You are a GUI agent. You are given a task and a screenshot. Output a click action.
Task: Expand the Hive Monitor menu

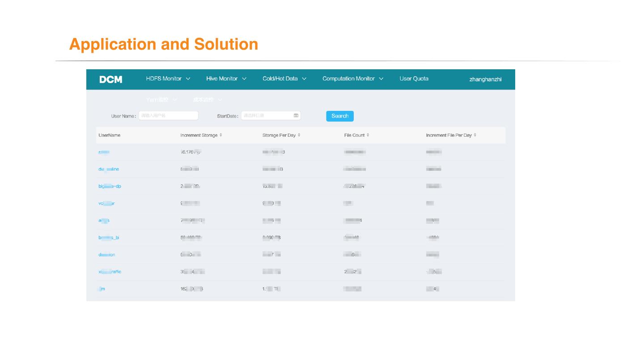(x=226, y=79)
